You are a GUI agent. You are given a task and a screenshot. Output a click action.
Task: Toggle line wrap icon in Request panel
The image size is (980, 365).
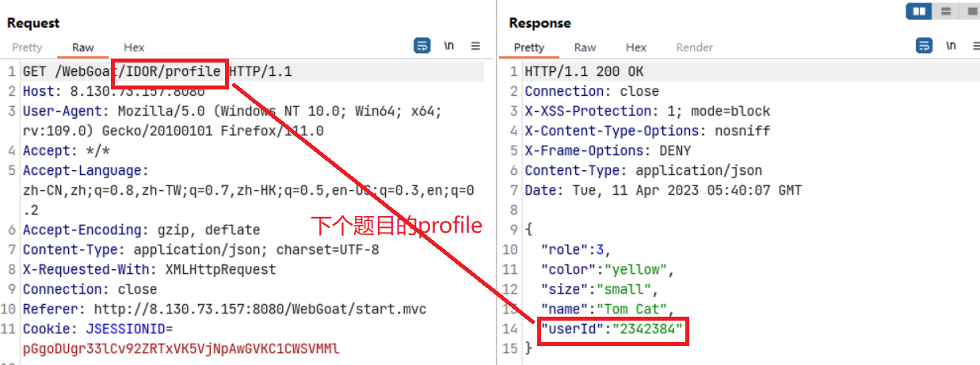(x=422, y=46)
